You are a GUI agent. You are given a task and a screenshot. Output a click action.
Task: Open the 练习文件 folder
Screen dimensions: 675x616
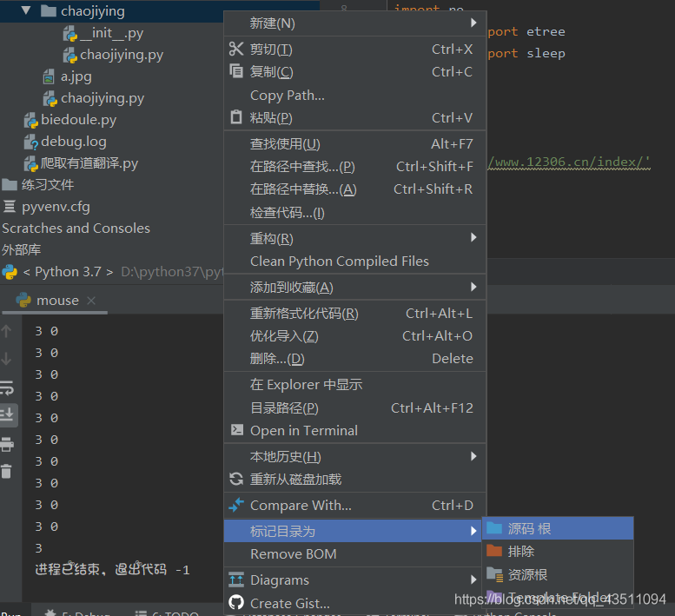(x=38, y=185)
